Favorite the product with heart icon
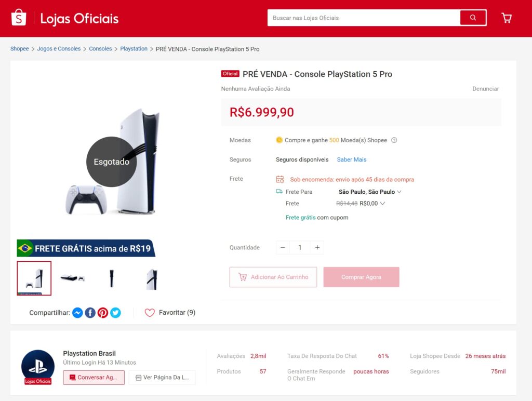 (150, 313)
